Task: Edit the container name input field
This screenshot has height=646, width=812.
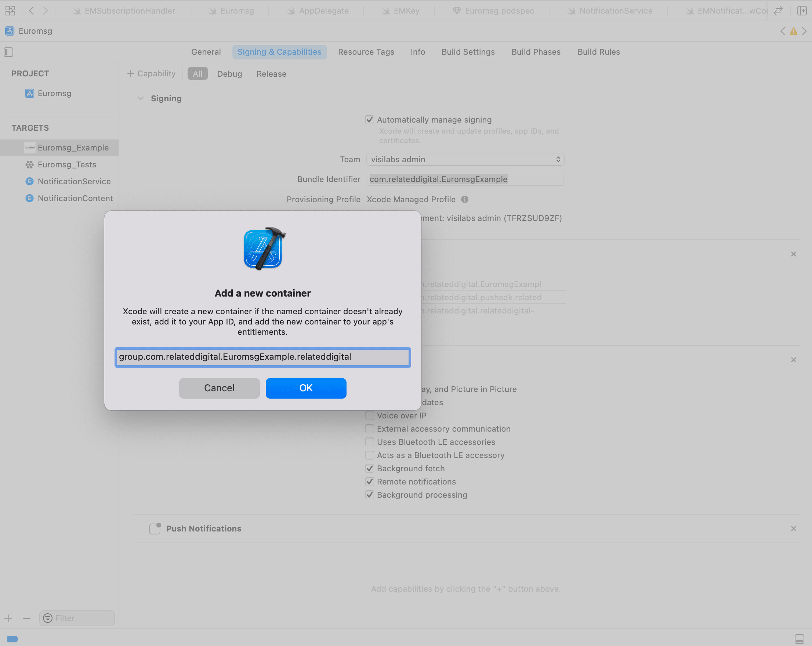Action: pyautogui.click(x=262, y=357)
